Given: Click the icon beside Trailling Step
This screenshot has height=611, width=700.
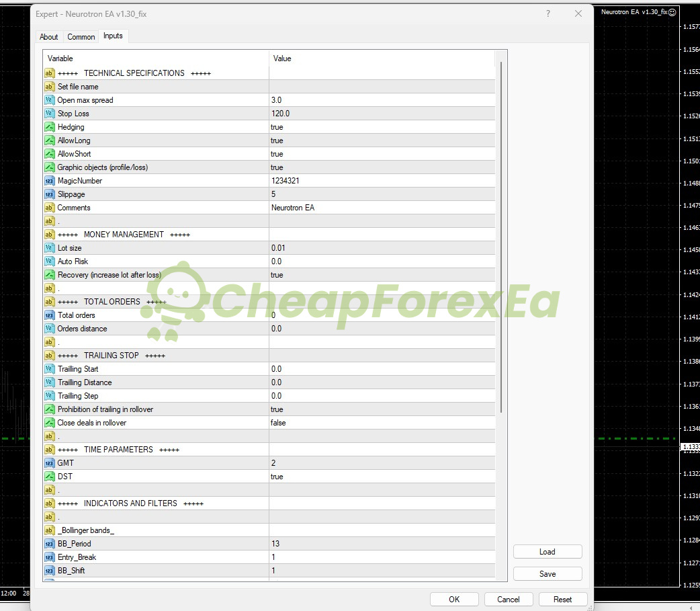Looking at the screenshot, I should click(x=50, y=396).
